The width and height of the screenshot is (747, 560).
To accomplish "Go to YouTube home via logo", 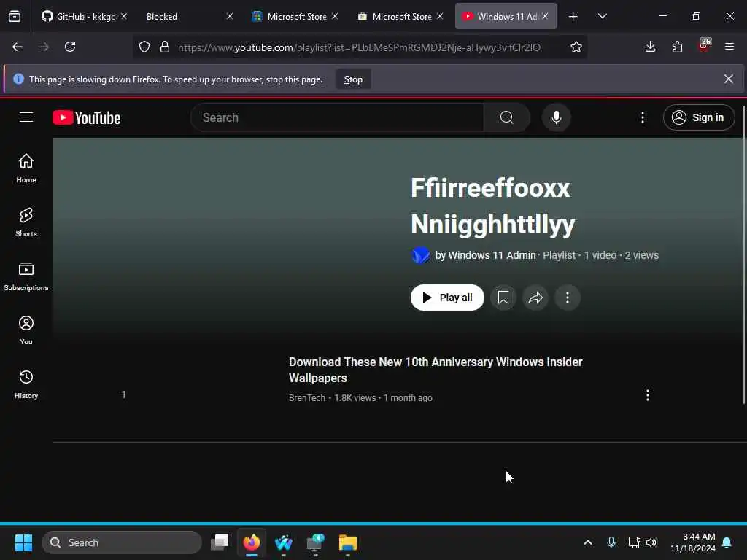I will click(86, 117).
